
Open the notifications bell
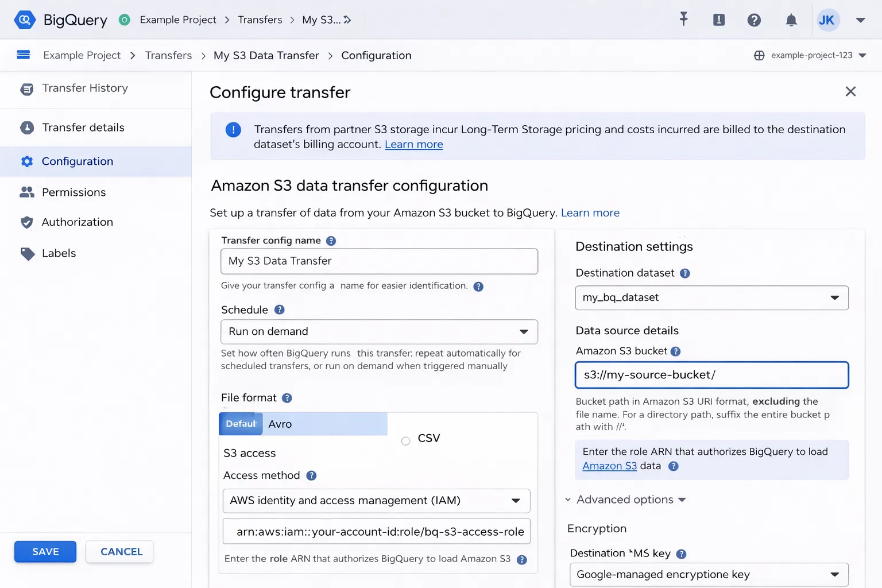point(791,19)
